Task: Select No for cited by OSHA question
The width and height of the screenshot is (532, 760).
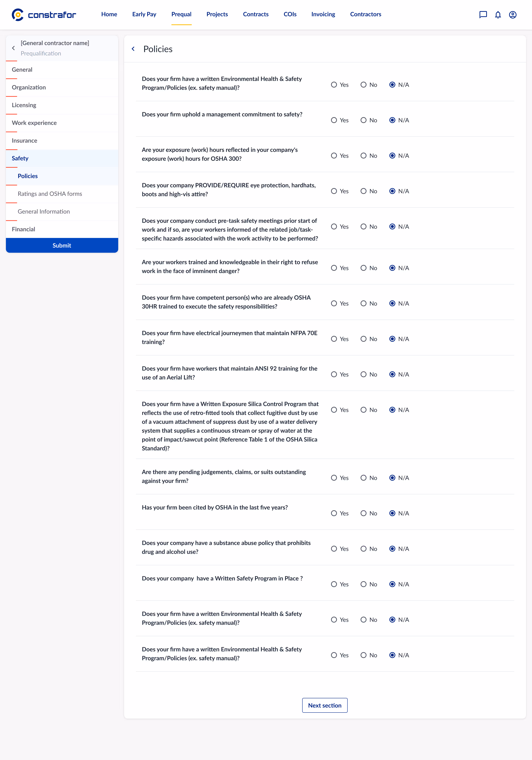Action: tap(364, 513)
